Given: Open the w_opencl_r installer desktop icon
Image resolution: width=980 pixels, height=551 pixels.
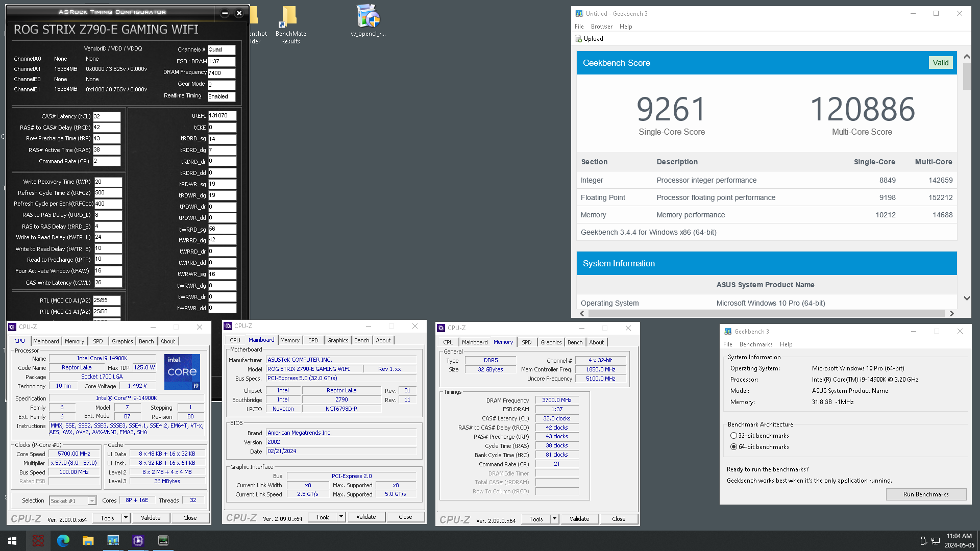Looking at the screenshot, I should [x=368, y=20].
